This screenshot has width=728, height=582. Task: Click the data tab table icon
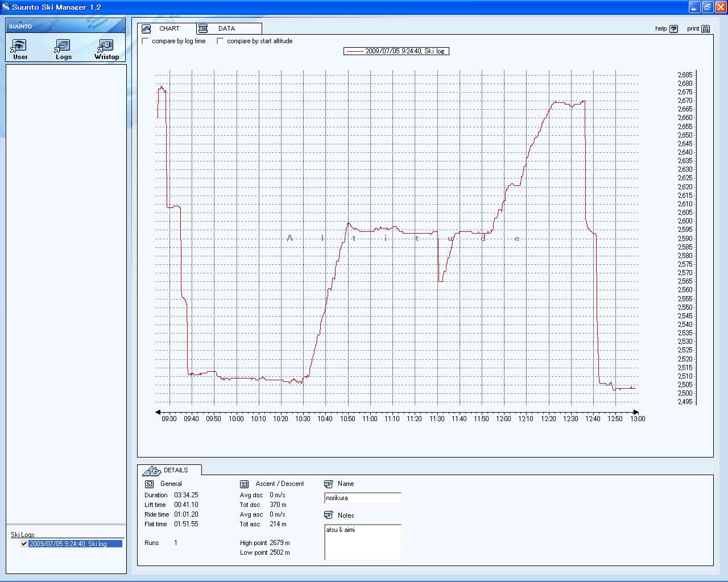tap(203, 28)
